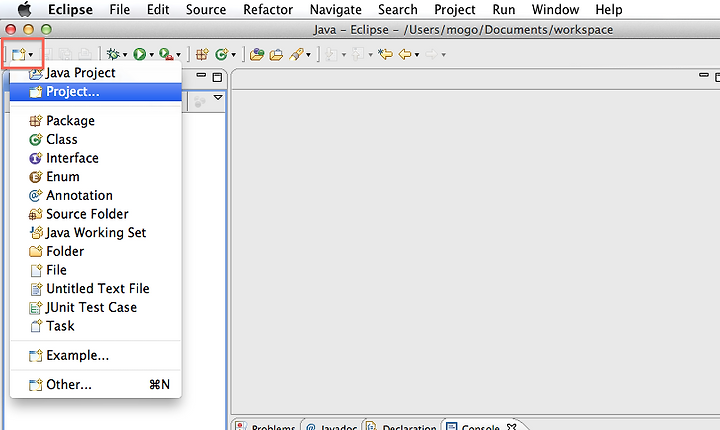The image size is (720, 430).
Task: Click the New Java Class toolbar icon
Action: [222, 54]
